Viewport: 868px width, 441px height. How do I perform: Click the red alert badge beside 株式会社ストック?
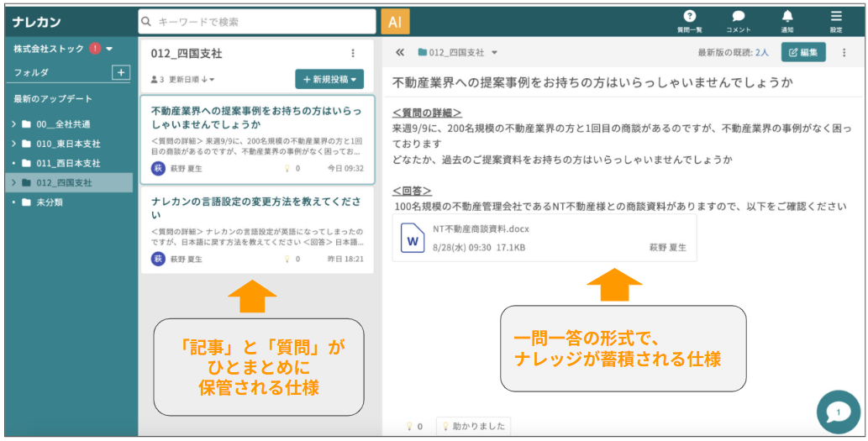95,49
